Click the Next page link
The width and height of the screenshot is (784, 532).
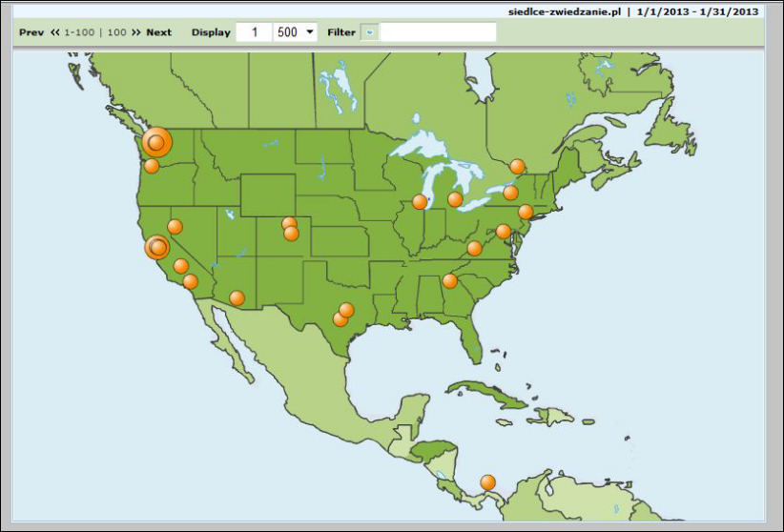click(158, 32)
